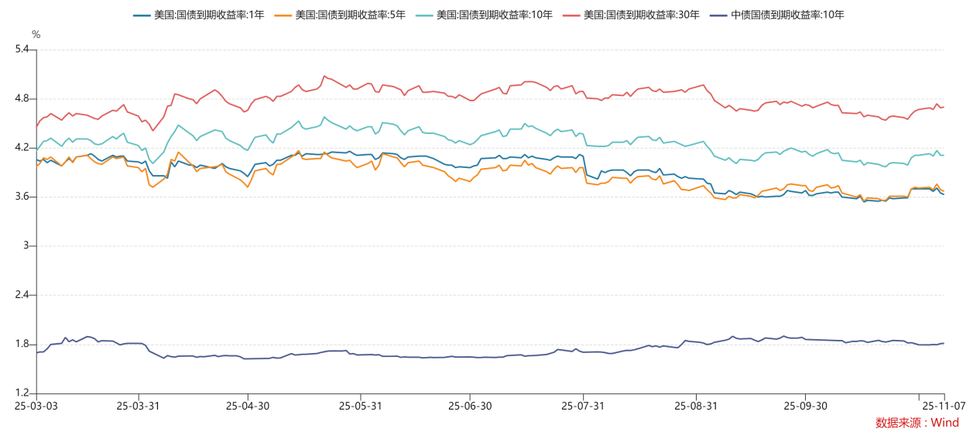Click the 25-04-30 x-axis date
The width and height of the screenshot is (980, 439).
pos(248,405)
